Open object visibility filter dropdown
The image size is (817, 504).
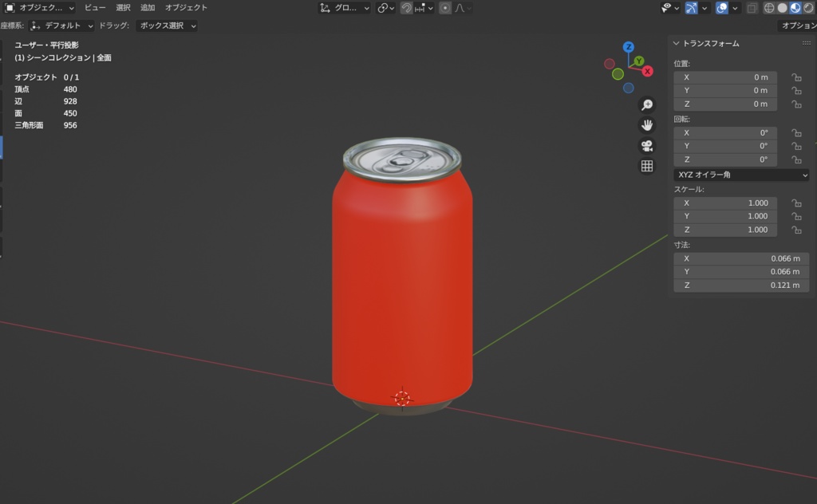[670, 8]
